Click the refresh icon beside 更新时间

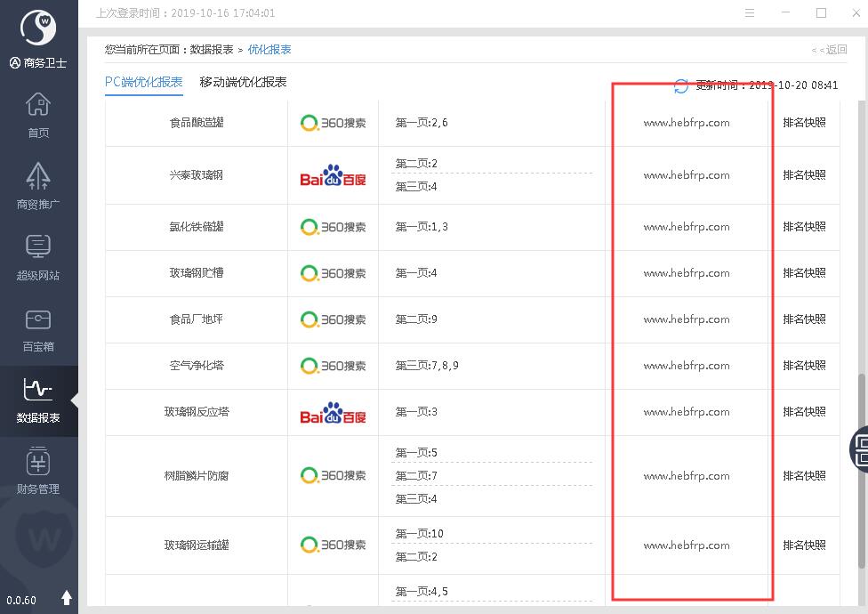(x=681, y=86)
